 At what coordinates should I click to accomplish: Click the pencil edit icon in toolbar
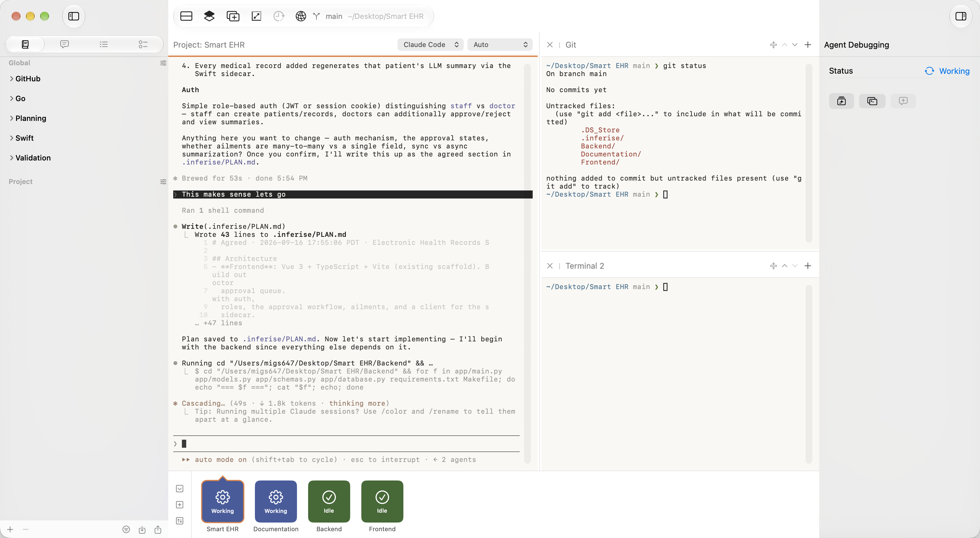[x=256, y=16]
